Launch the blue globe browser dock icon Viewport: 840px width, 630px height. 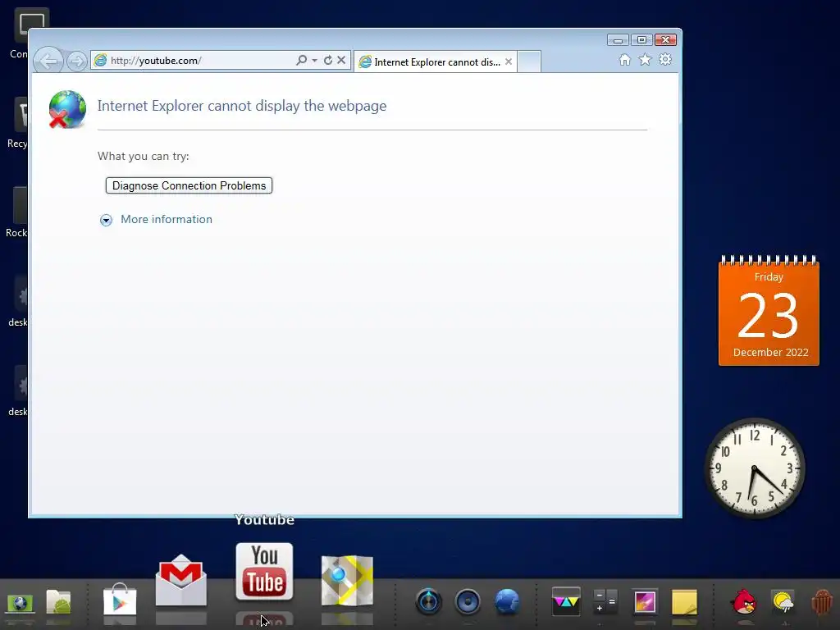(507, 601)
